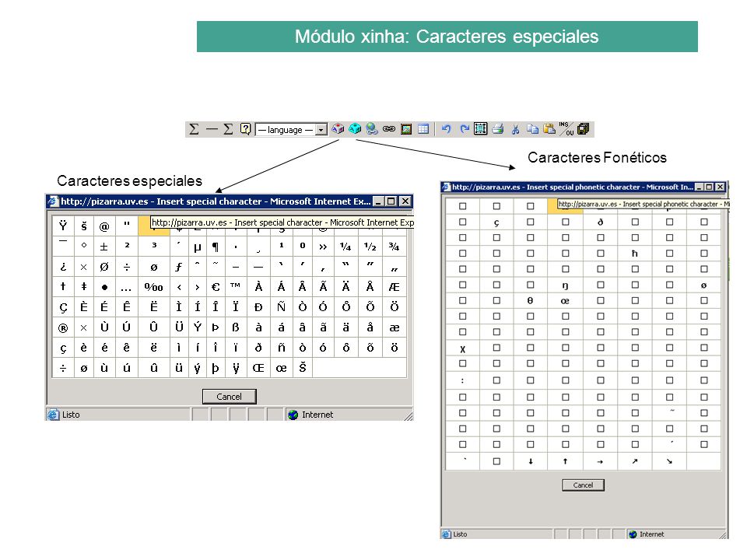
Task: Select the » double angle quote character
Action: (323, 247)
